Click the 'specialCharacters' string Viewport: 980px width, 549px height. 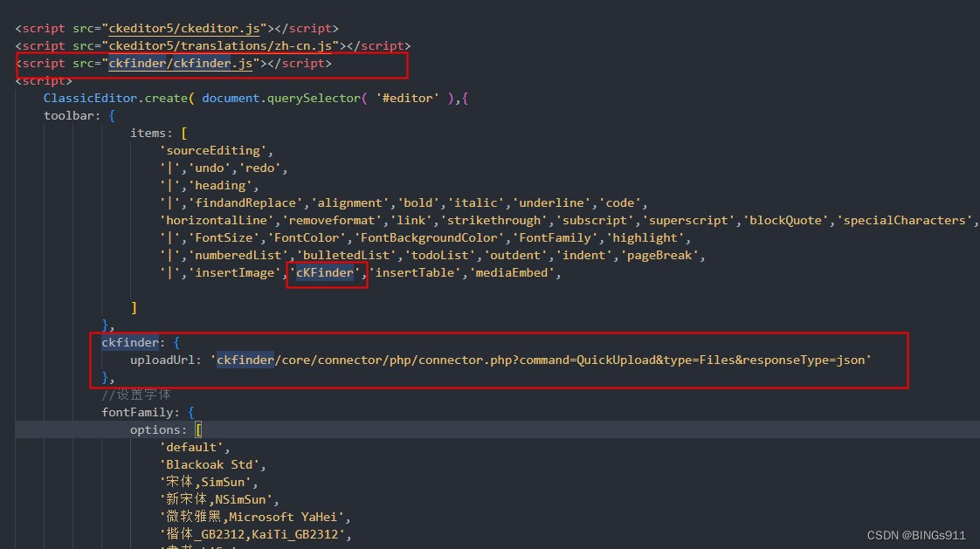click(x=904, y=221)
